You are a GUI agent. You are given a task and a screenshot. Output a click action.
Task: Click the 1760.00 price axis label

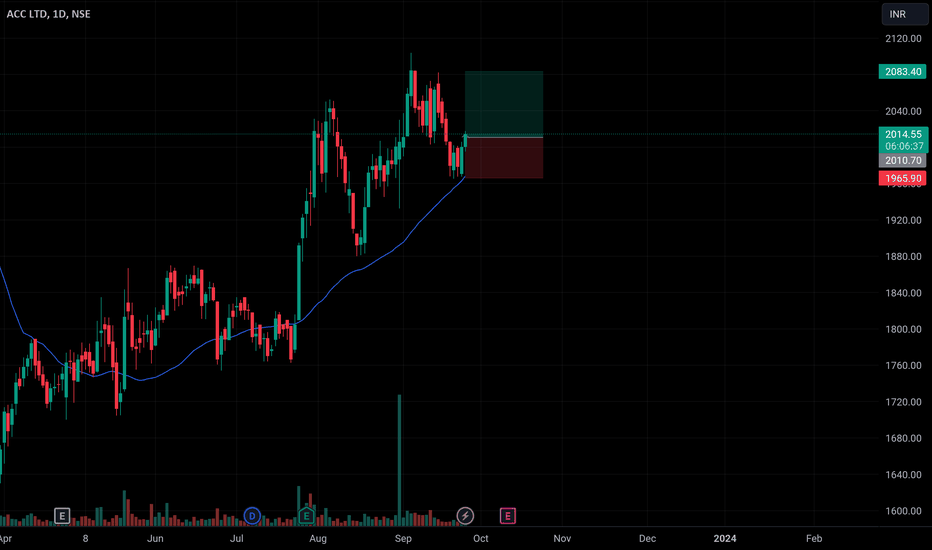pyautogui.click(x=903, y=365)
